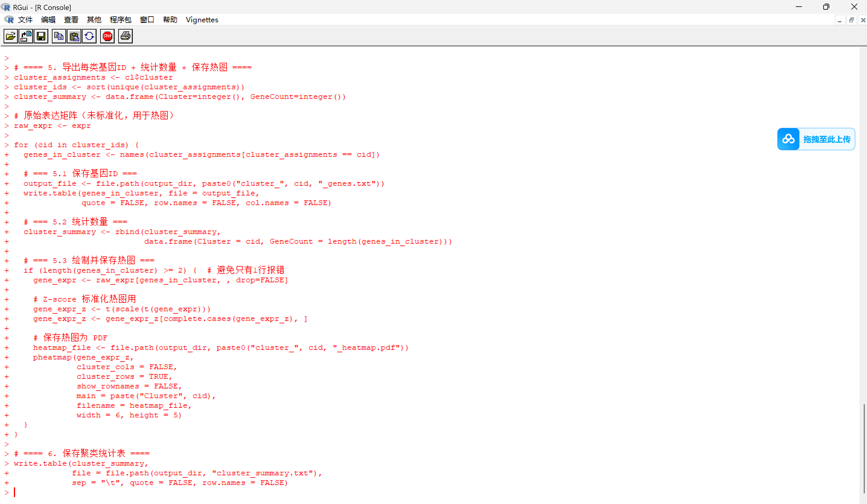Click the Save workspace floppy icon
The width and height of the screenshot is (867, 504).
click(41, 36)
